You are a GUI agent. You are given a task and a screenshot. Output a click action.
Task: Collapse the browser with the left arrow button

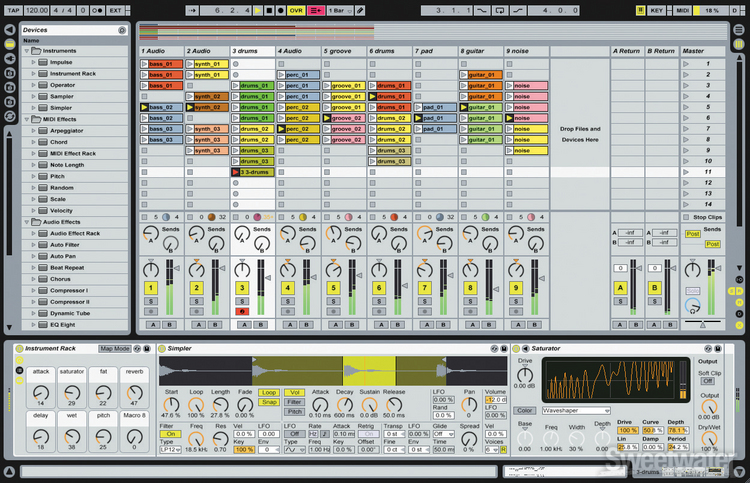pyautogui.click(x=10, y=30)
